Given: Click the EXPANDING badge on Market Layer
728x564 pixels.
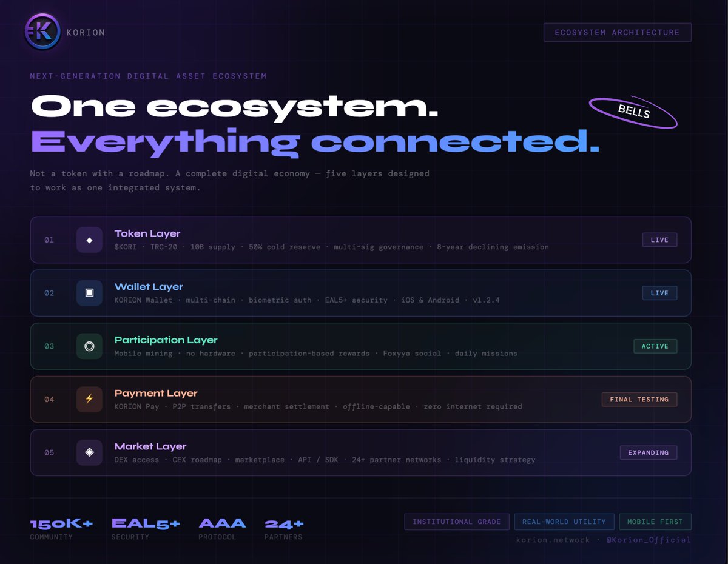Looking at the screenshot, I should pyautogui.click(x=649, y=452).
